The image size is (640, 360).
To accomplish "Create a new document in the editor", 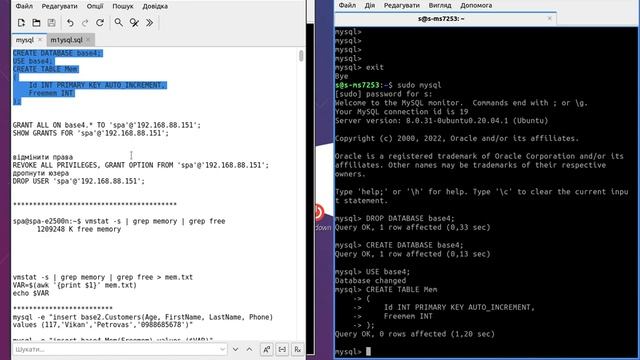I will click(21, 23).
